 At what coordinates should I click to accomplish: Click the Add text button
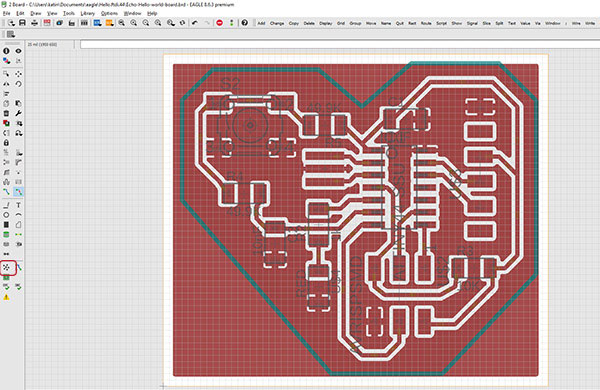261,23
